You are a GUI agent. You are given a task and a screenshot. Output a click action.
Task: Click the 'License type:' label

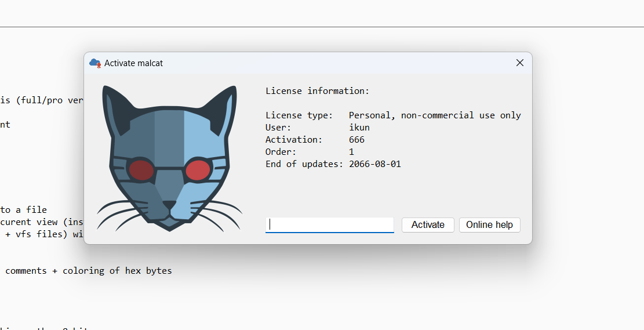click(299, 115)
